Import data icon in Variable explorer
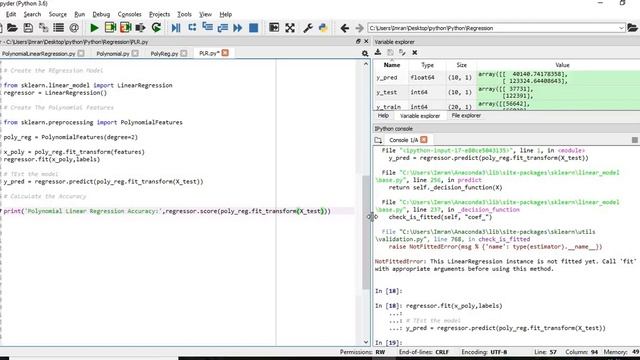640x360 pixels. pos(378,52)
